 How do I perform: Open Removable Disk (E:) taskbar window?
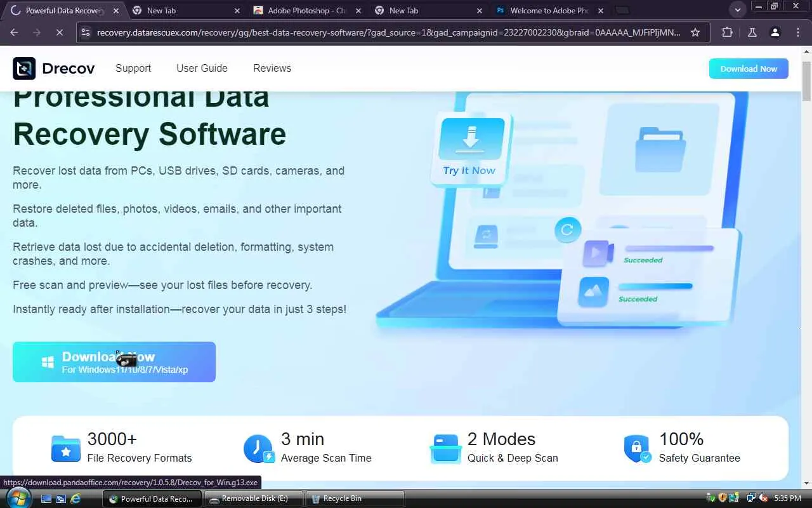point(254,499)
